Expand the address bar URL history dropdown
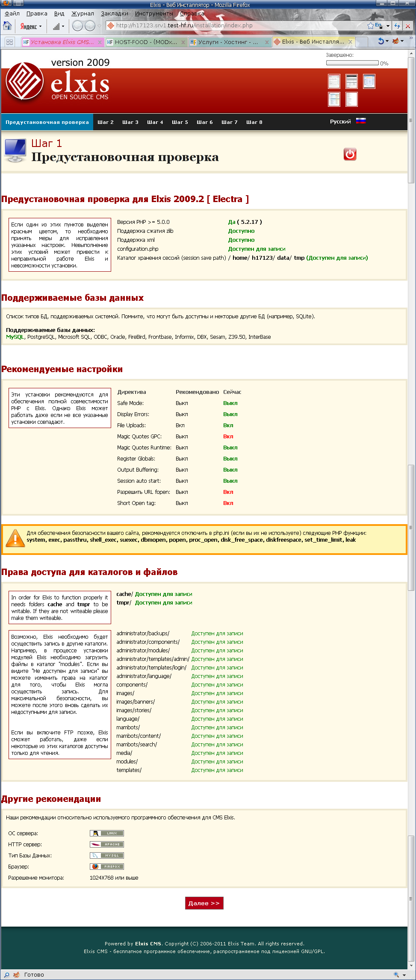416x980 pixels. coord(388,26)
